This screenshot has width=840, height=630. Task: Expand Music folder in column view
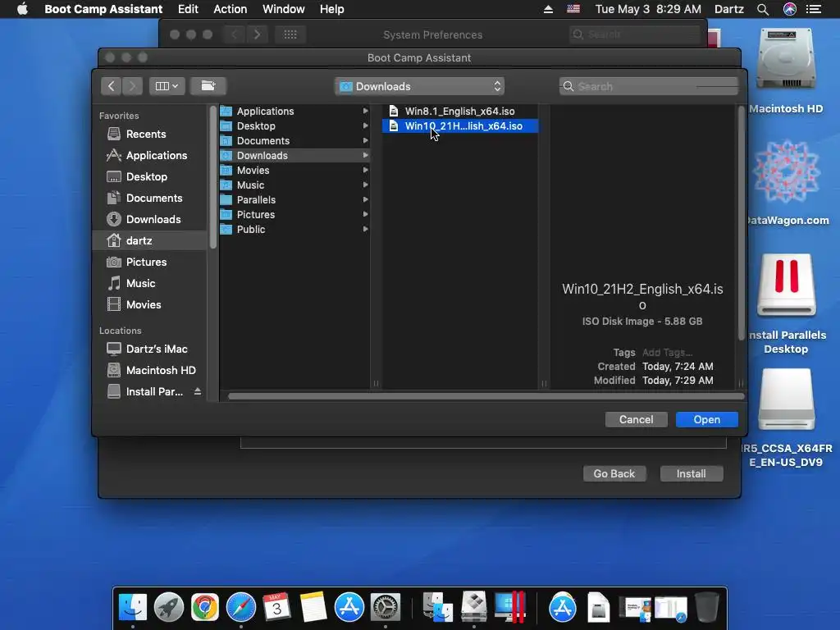[365, 185]
